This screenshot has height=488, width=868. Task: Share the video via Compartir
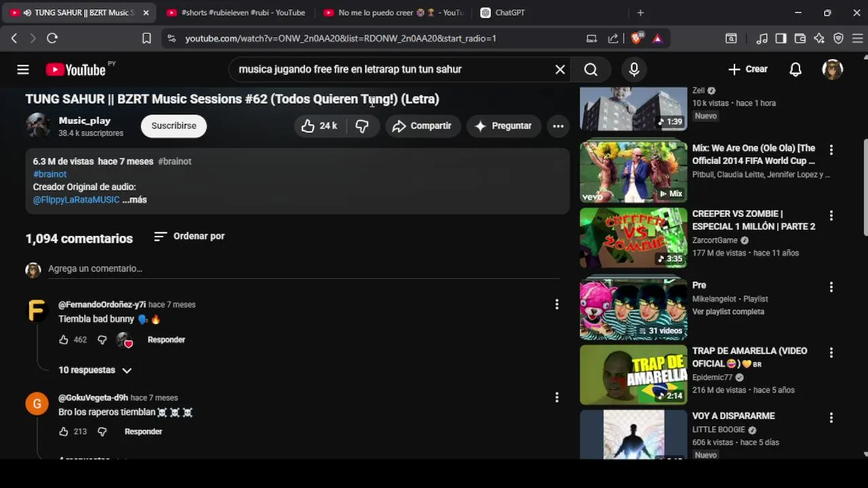pyautogui.click(x=422, y=126)
